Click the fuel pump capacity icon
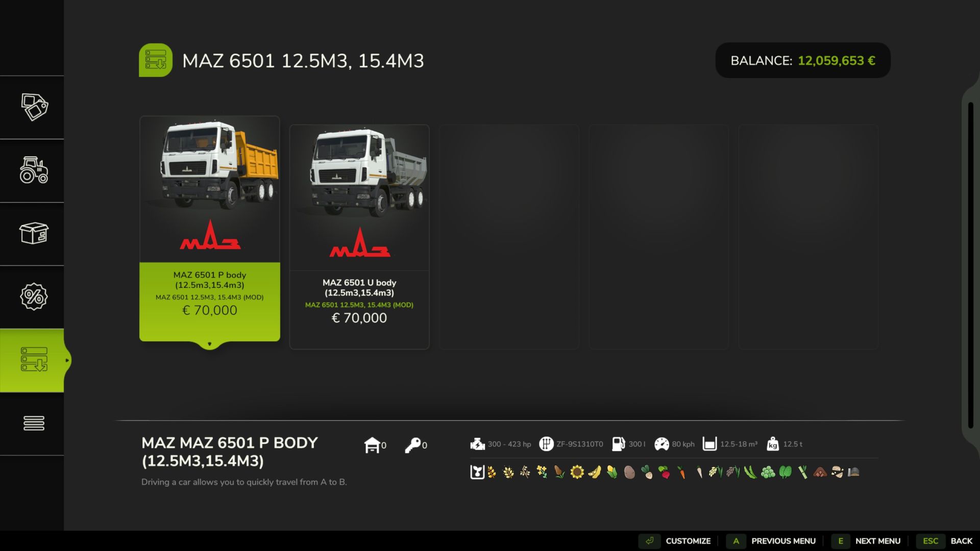The image size is (980, 551). [618, 444]
